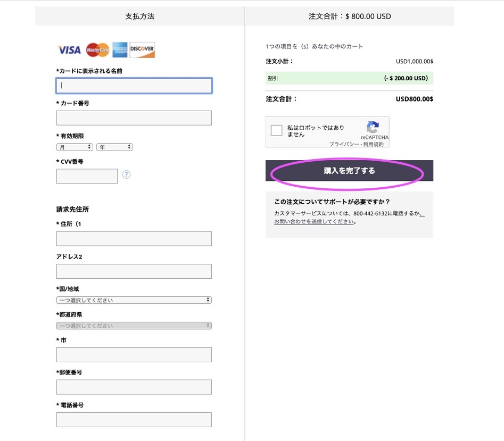The height and width of the screenshot is (441, 504).
Task: Click the MasterCard logo
Action: click(97, 50)
